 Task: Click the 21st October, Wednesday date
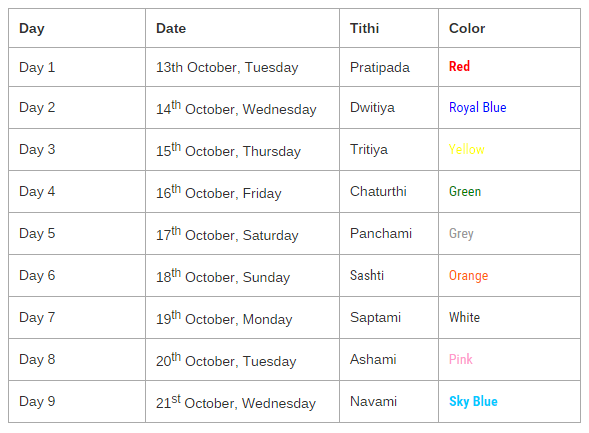click(236, 402)
